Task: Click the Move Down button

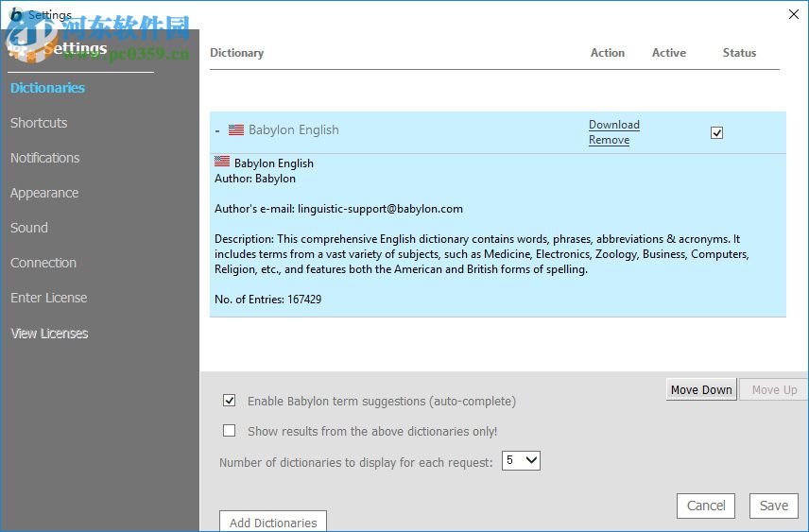Action: [701, 389]
